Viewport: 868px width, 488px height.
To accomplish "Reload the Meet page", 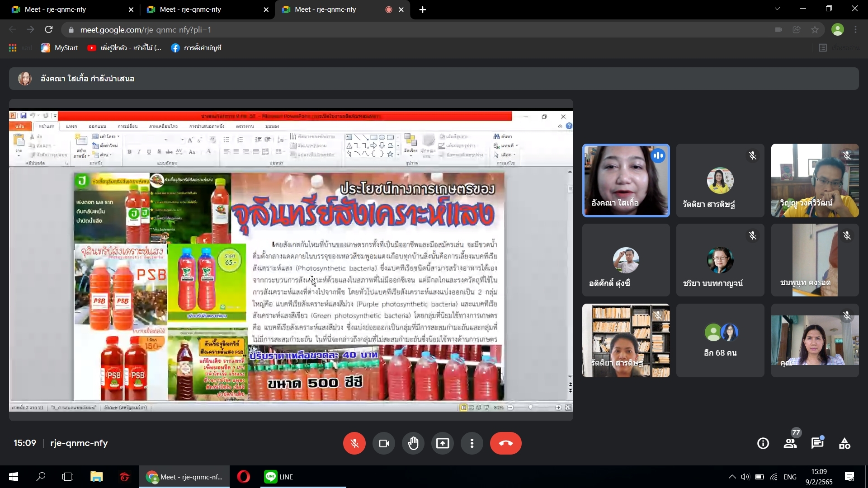I will pos(49,30).
